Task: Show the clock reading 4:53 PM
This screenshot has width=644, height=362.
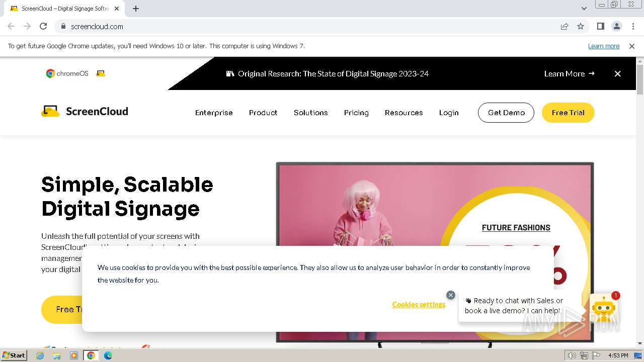Action: click(x=618, y=355)
